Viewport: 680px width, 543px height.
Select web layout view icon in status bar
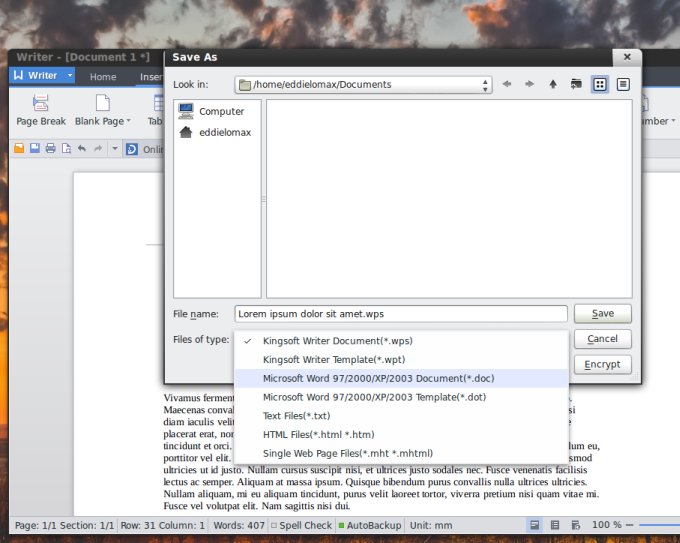pyautogui.click(x=576, y=525)
